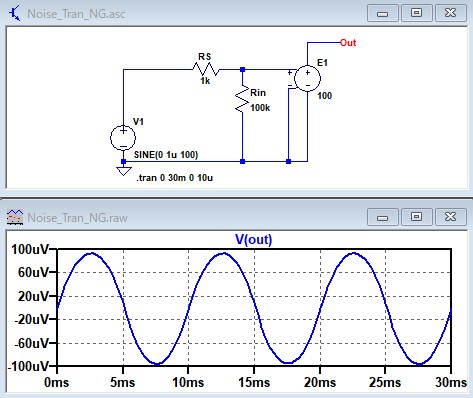Maximize the Noise_Tran_NG.raw waveform window

[416, 217]
